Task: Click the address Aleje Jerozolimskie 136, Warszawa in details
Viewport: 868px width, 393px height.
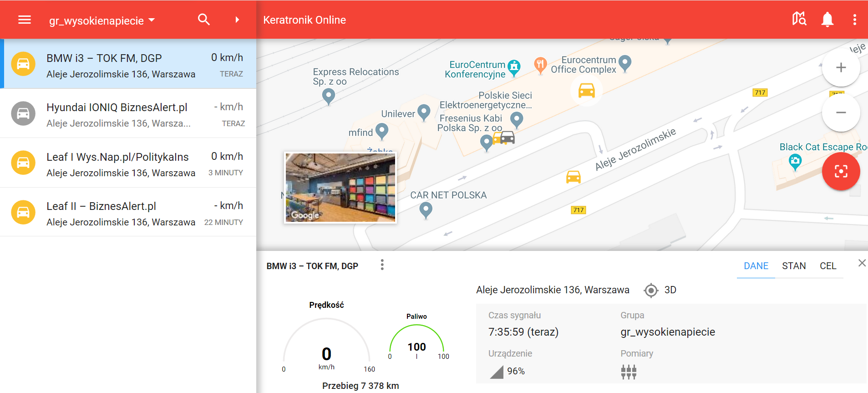Action: coord(553,290)
